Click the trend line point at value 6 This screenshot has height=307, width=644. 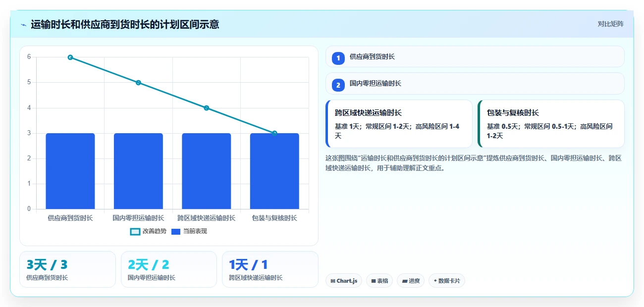point(70,57)
